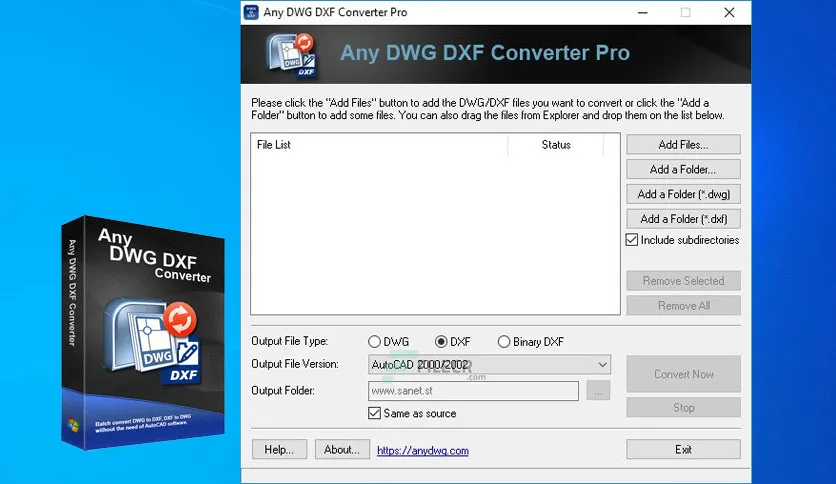The width and height of the screenshot is (836, 484).
Task: Start conversion with Convert Now
Action: tap(683, 374)
